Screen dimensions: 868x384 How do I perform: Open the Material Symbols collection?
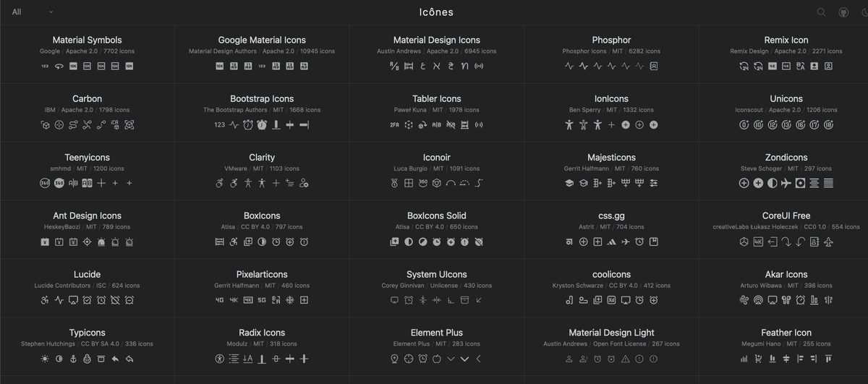[x=87, y=40]
